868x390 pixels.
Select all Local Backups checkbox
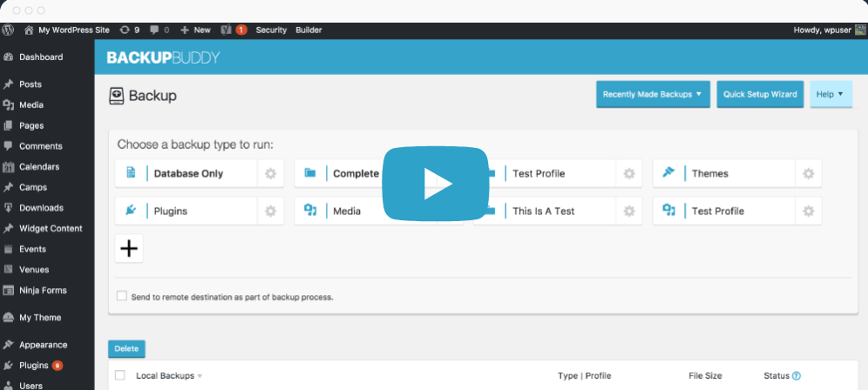coord(120,376)
